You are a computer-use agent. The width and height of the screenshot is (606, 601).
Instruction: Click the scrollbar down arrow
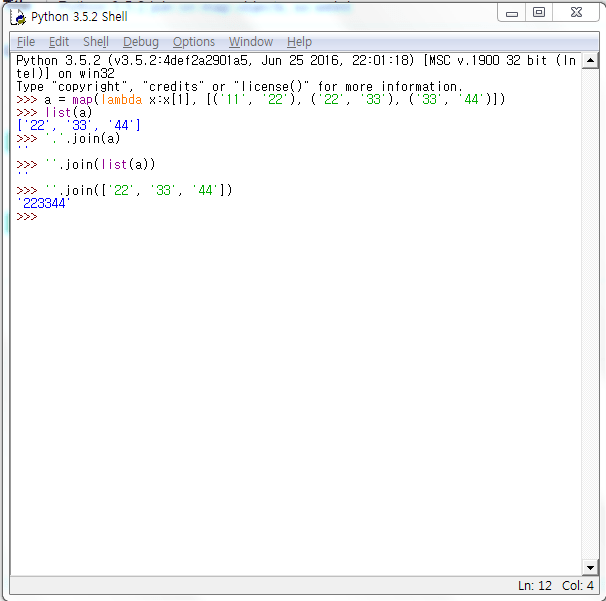590,567
